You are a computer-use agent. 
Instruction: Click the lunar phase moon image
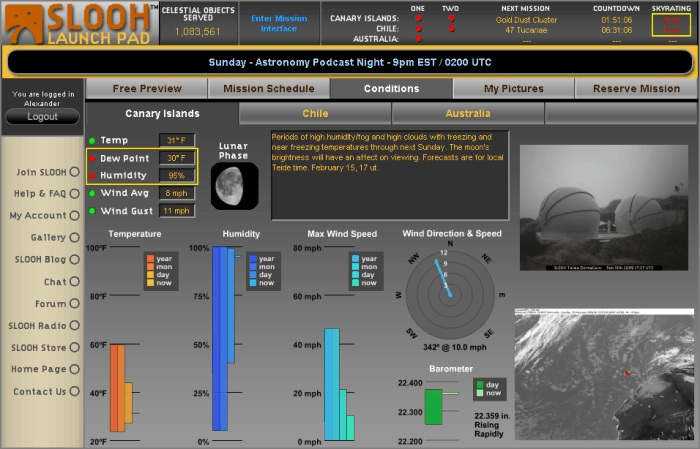point(235,186)
